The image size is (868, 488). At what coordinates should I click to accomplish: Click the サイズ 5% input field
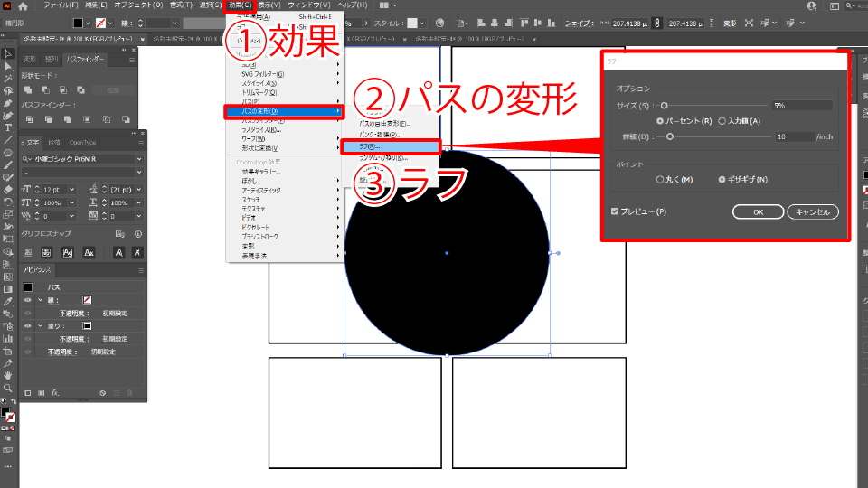[x=802, y=106]
